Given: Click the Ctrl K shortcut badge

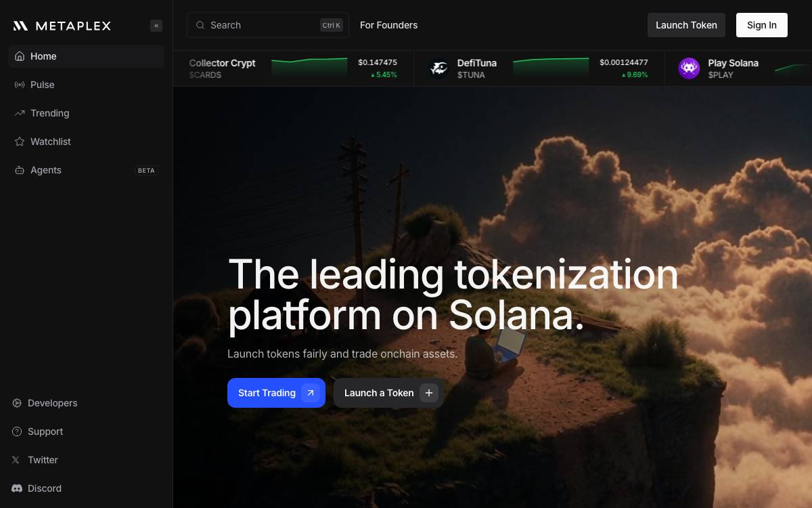Looking at the screenshot, I should [332, 25].
